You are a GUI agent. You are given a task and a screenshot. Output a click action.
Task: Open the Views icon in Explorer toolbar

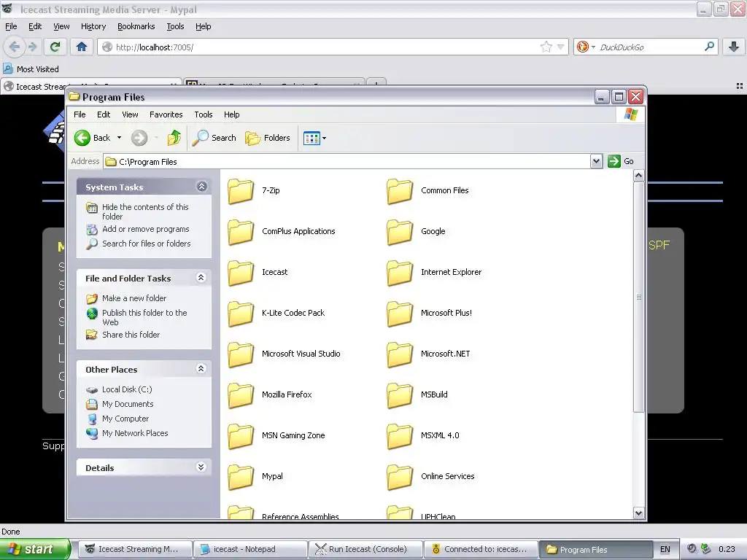click(311, 138)
